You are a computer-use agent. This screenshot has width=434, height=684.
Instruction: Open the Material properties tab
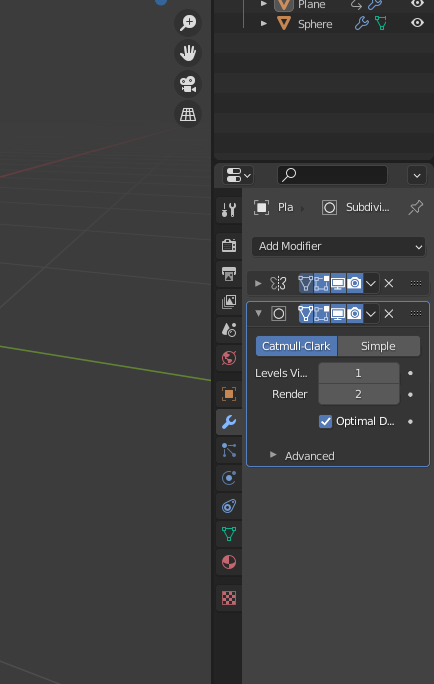[x=229, y=562]
